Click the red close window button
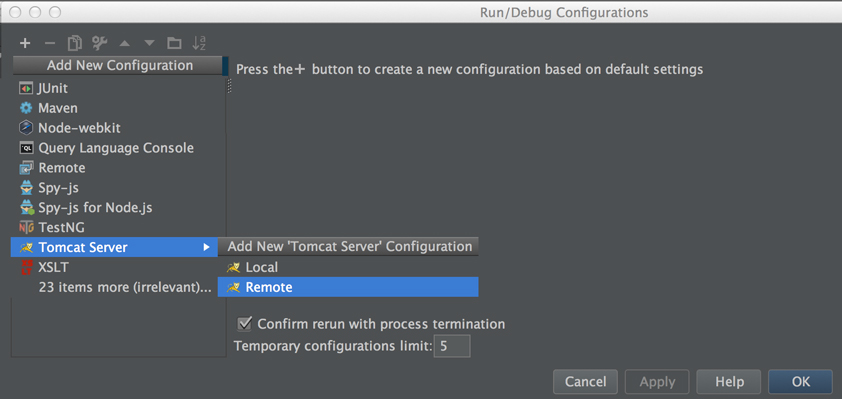This screenshot has width=842, height=399. pos(16,11)
